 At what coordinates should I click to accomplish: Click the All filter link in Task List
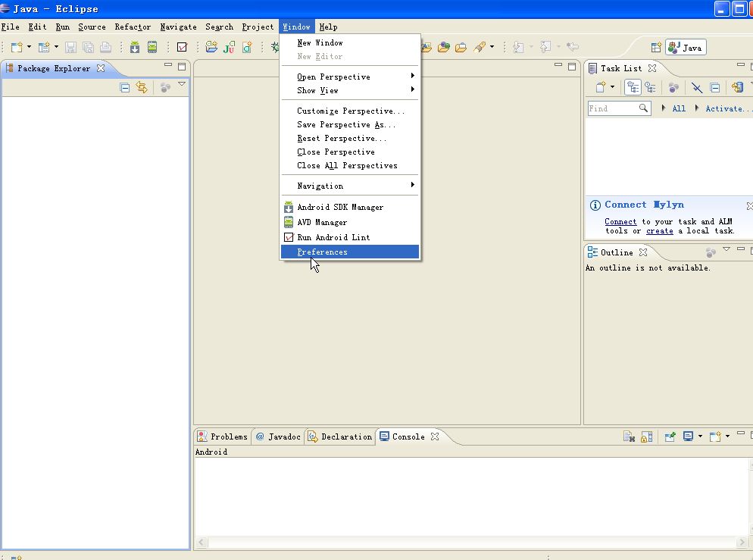click(x=679, y=108)
